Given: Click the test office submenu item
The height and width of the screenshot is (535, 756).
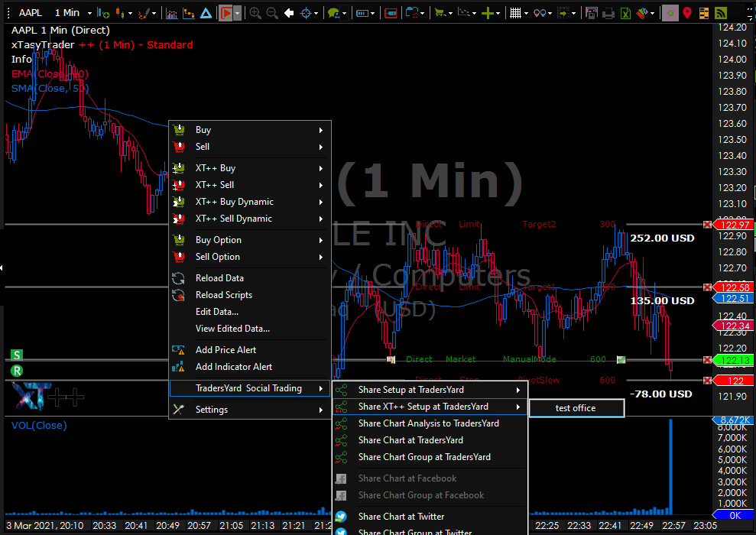Looking at the screenshot, I should pos(576,408).
